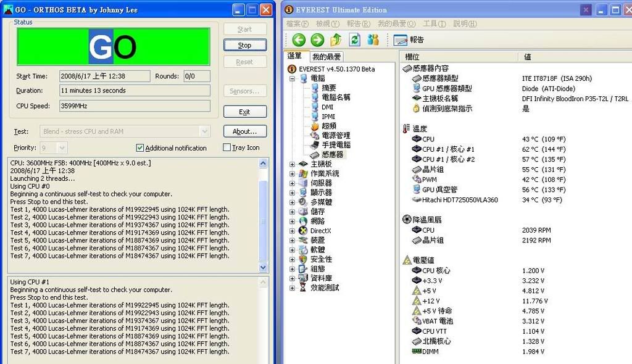Open the 說明(H) menu in EVEREST
The image size is (632, 364).
coord(465,24)
